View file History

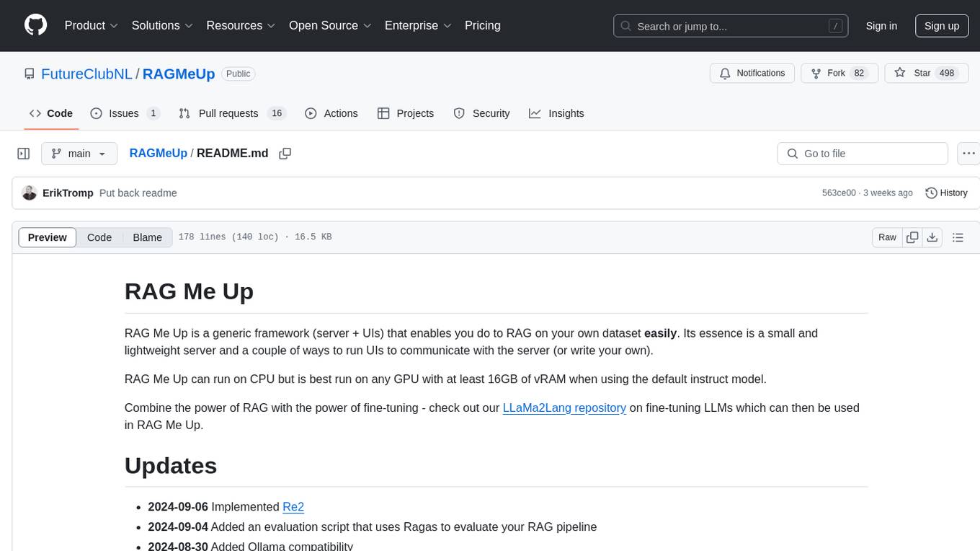coord(946,193)
